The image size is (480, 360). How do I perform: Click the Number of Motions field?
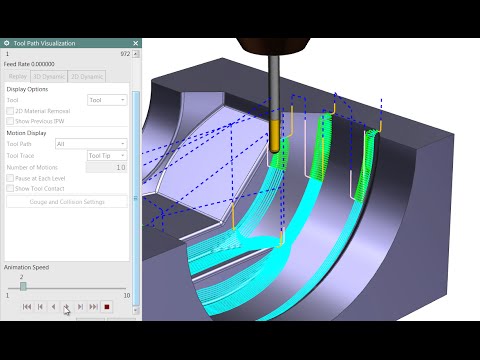pos(106,167)
